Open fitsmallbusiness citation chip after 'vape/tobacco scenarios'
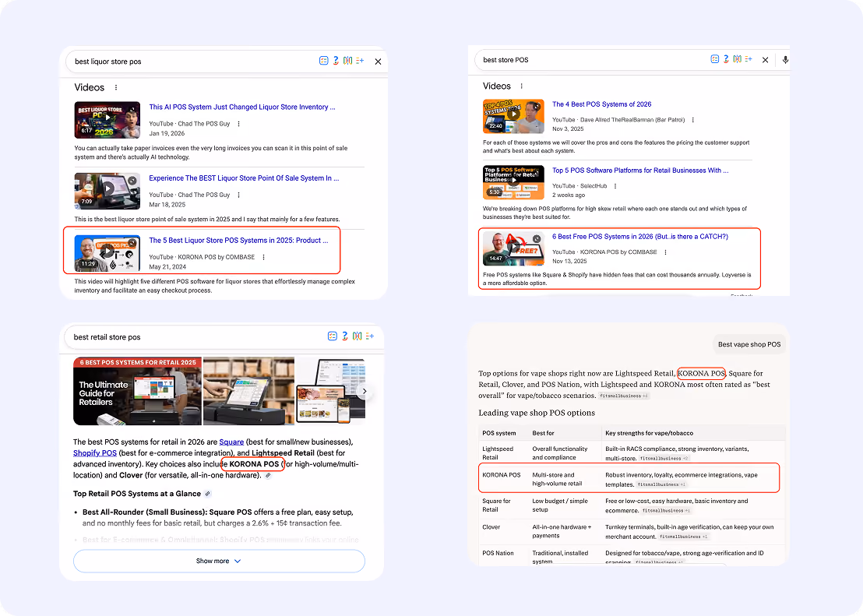 tap(624, 396)
